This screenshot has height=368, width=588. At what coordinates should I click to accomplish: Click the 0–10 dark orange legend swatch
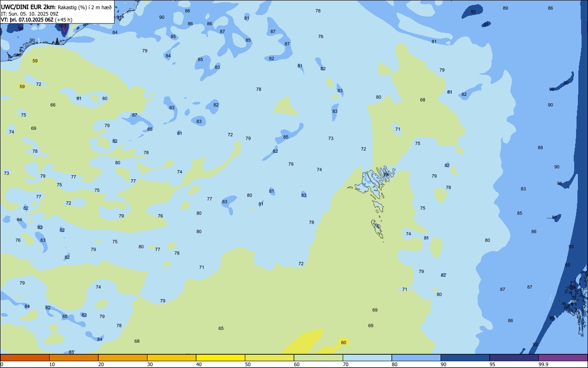tap(25, 358)
